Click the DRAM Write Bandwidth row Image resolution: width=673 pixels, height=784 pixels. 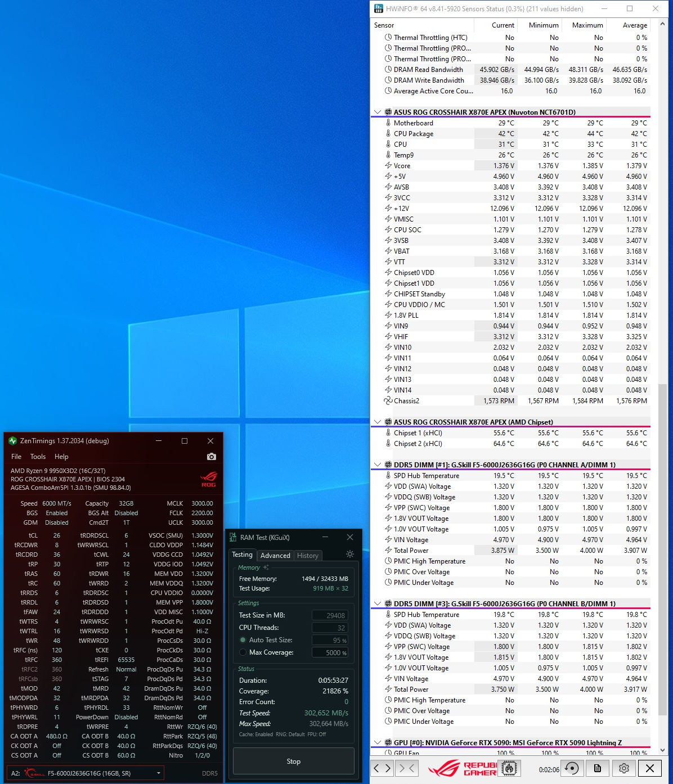(x=510, y=80)
